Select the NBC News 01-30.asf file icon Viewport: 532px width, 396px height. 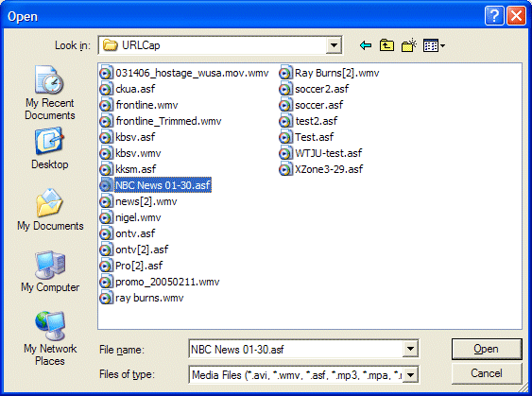point(106,185)
